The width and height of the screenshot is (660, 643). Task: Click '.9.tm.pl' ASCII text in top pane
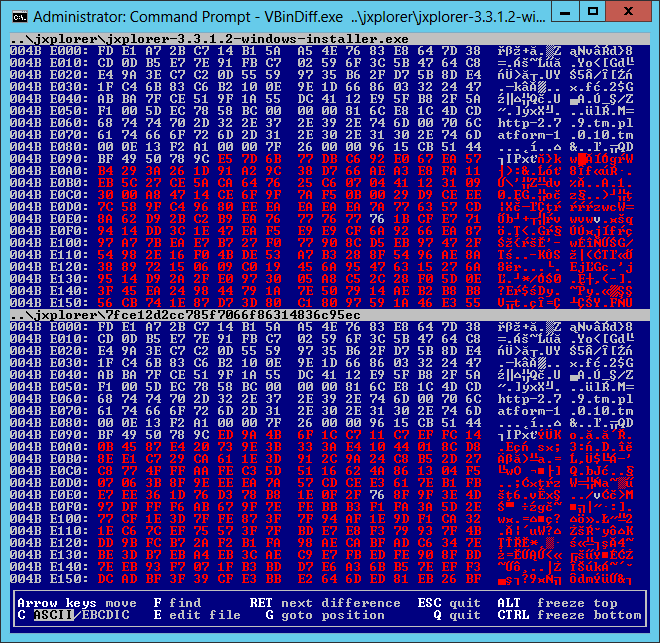pyautogui.click(x=601, y=123)
